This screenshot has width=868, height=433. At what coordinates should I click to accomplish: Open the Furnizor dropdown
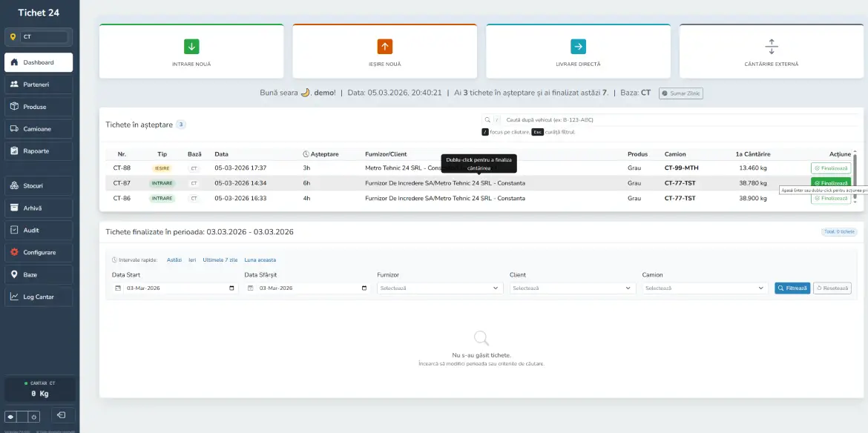438,288
